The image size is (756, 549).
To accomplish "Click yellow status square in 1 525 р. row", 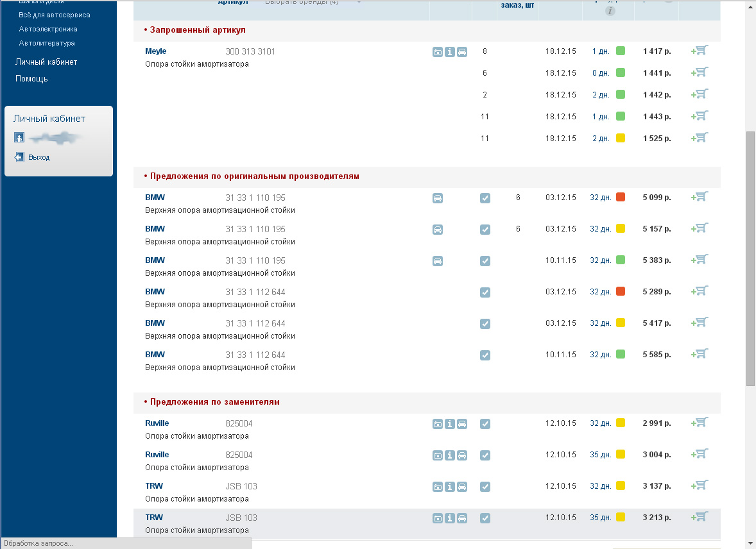I will pyautogui.click(x=621, y=138).
